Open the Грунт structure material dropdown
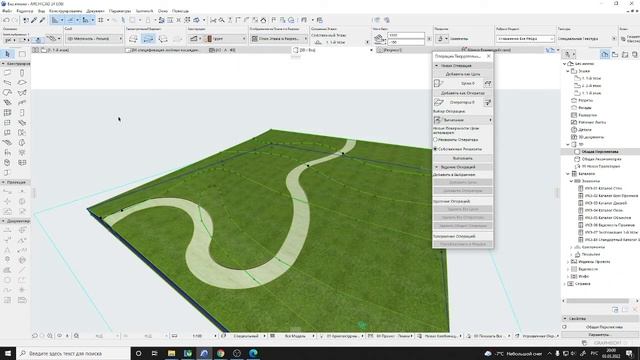This screenshot has width=640, height=360. (x=226, y=38)
